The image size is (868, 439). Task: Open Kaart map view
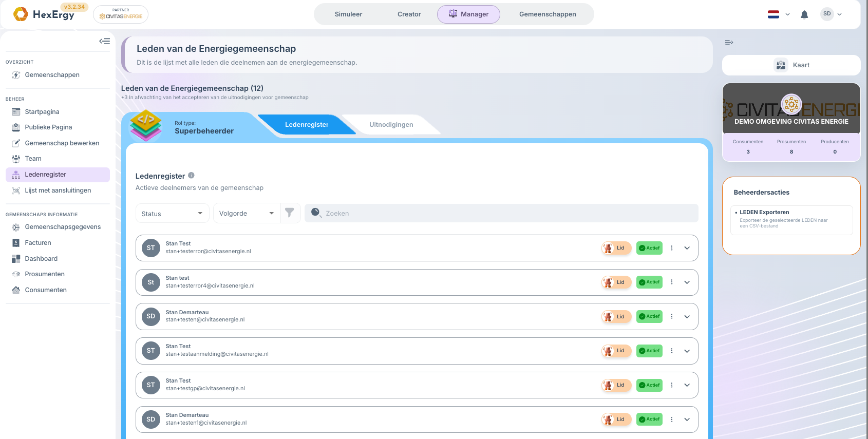[x=791, y=65]
